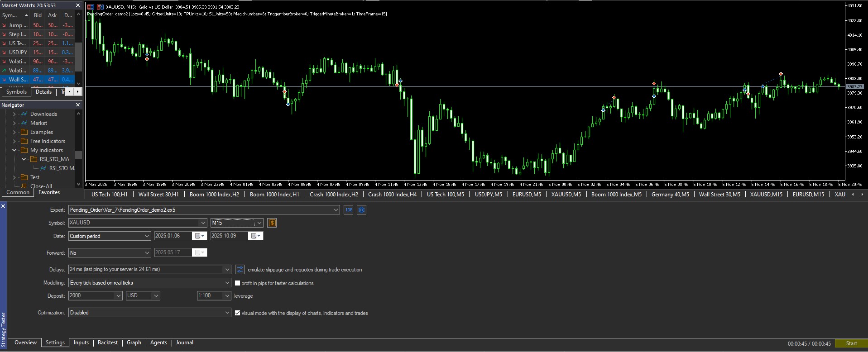Image resolution: width=868 pixels, height=352 pixels.
Task: Open the Forward testing dropdown
Action: pos(147,253)
